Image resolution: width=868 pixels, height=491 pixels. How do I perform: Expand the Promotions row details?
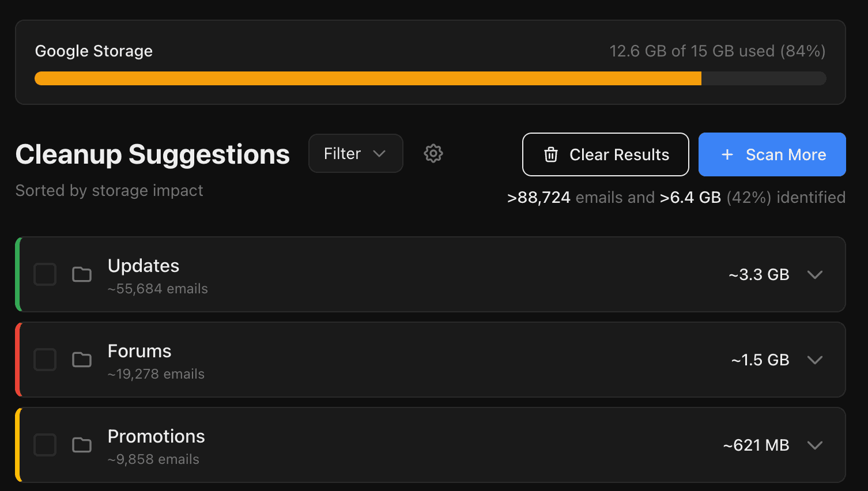(x=815, y=445)
